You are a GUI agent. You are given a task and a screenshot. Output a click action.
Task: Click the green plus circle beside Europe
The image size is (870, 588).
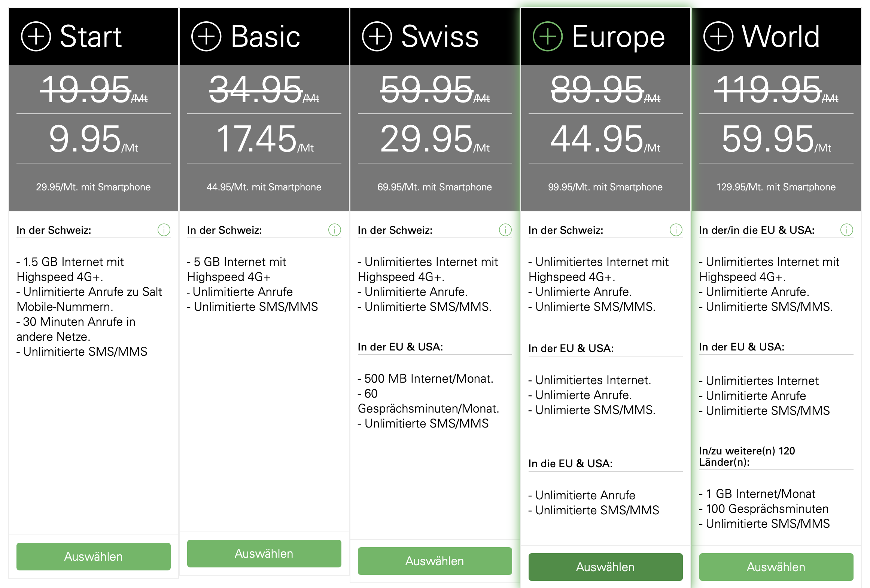point(548,37)
